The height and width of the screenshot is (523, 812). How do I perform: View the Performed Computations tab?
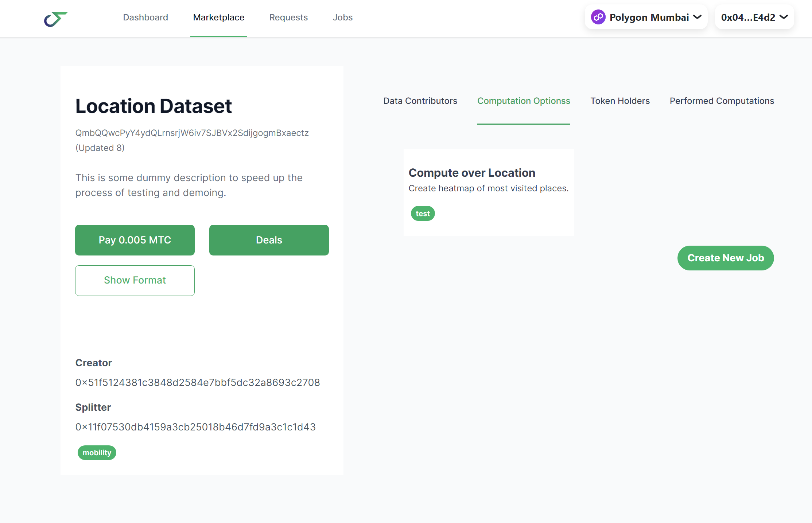click(x=722, y=101)
